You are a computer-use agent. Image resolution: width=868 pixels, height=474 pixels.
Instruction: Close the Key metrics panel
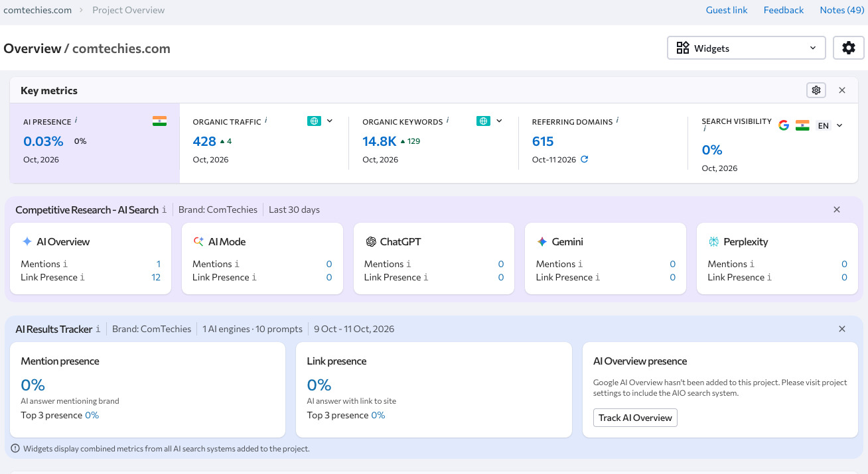click(842, 90)
